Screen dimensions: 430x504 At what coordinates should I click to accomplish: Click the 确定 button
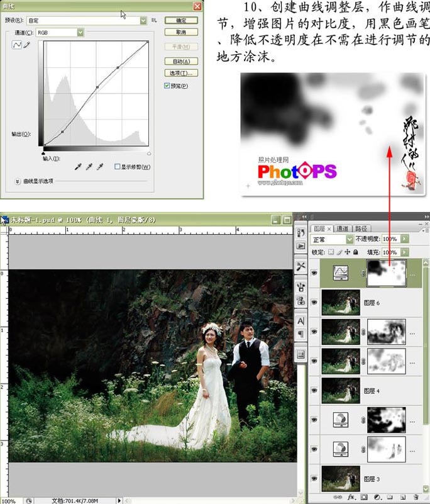(181, 21)
